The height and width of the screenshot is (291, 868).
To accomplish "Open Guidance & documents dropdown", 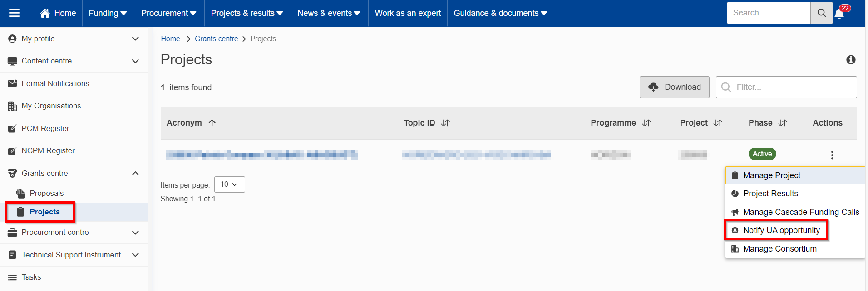I will [x=500, y=13].
